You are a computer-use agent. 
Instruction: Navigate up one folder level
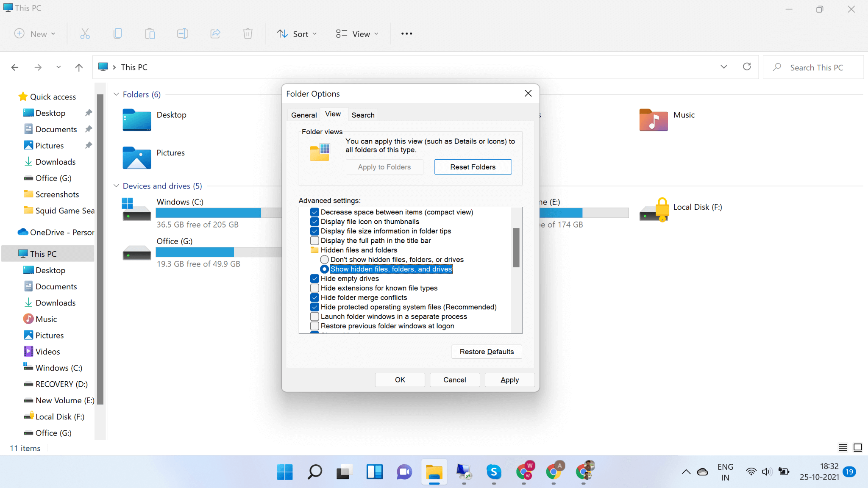click(x=79, y=67)
